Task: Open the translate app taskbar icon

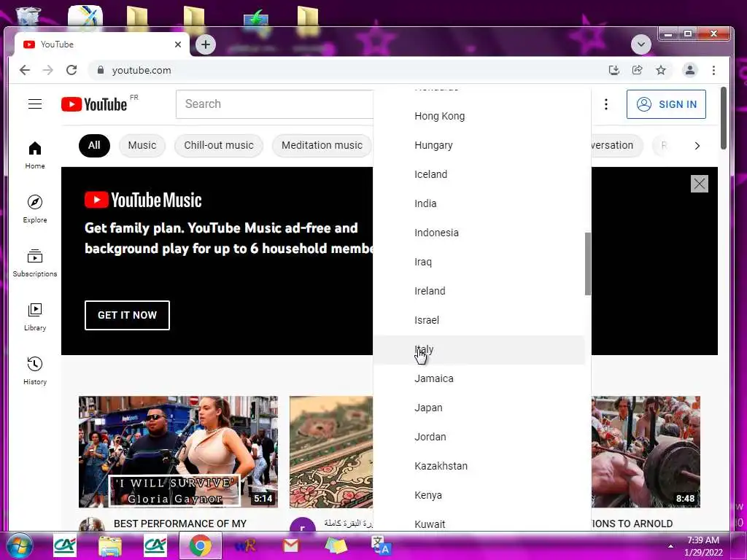Action: click(x=381, y=545)
